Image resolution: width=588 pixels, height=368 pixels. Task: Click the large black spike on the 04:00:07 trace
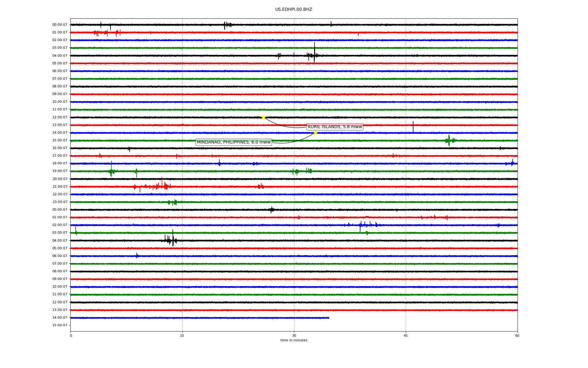point(314,53)
